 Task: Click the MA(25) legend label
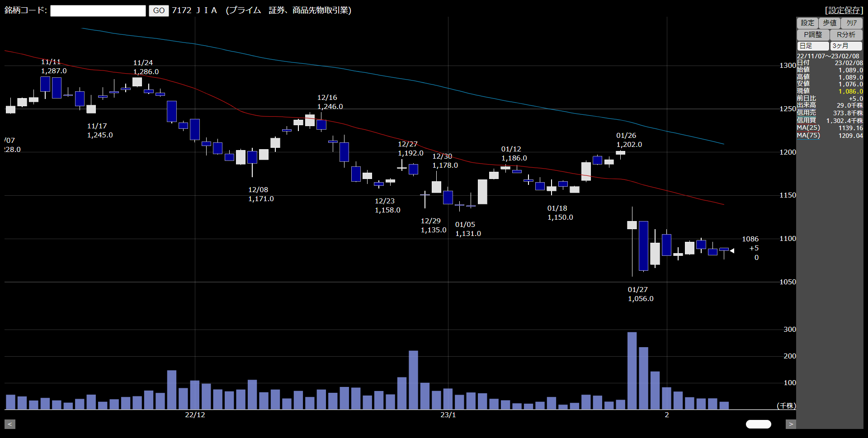(808, 128)
